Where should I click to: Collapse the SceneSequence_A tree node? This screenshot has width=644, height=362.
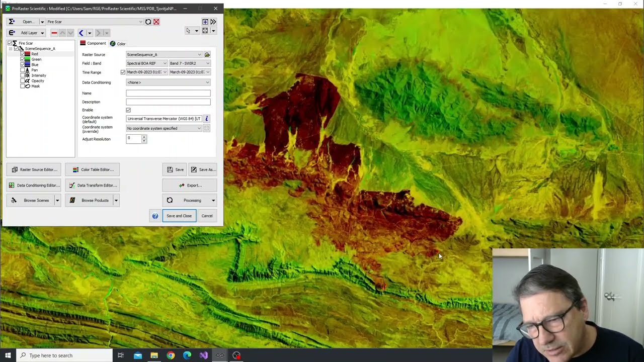click(x=11, y=49)
